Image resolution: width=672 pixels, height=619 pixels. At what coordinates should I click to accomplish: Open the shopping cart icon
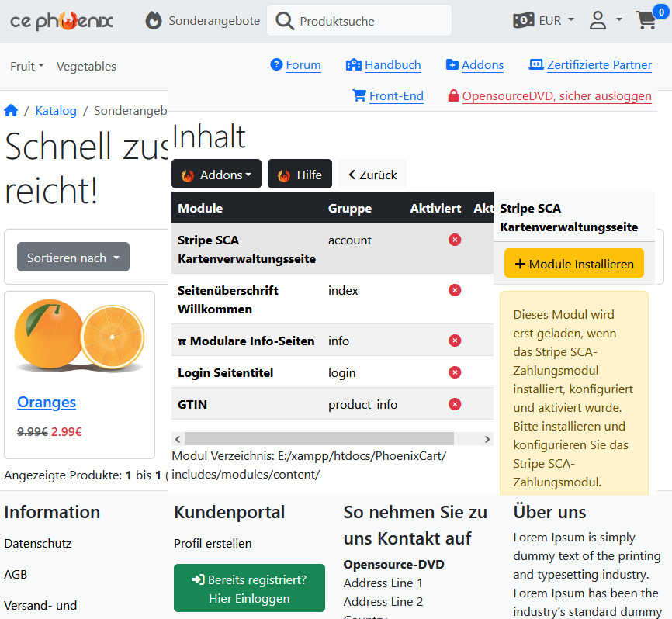point(646,20)
